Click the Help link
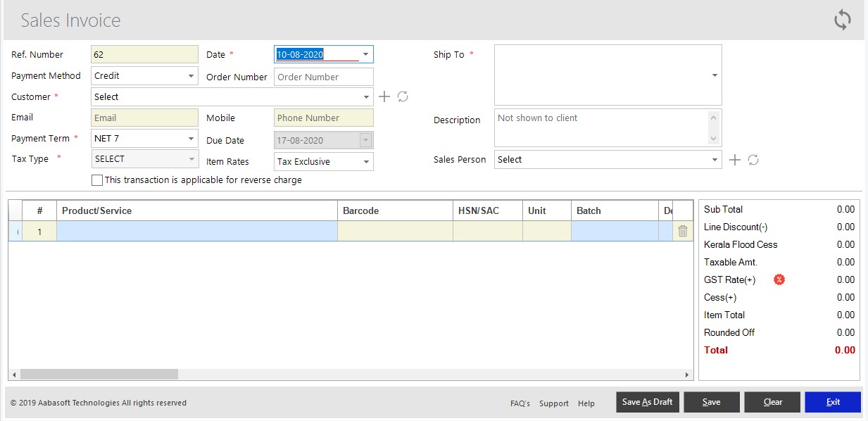Viewport: 868px width, 421px height. click(586, 403)
